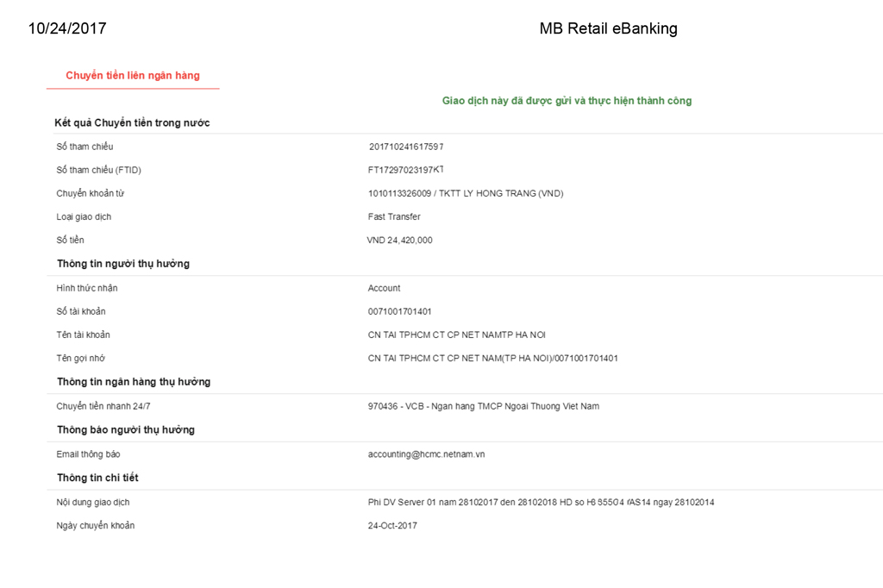Screen dimensions: 883x588
Task: Click the nickname value ending /0071001701401
Action: 492,358
